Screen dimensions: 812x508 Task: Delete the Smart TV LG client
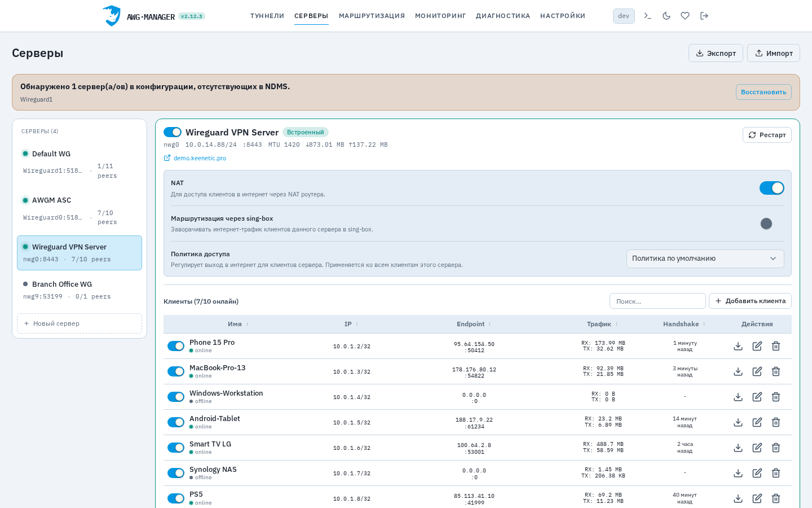click(776, 448)
